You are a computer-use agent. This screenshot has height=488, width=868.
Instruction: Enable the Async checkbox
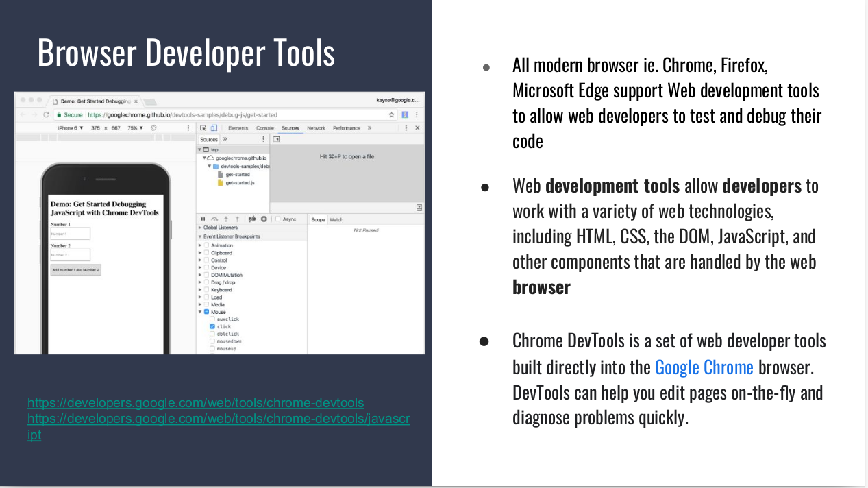pyautogui.click(x=278, y=219)
